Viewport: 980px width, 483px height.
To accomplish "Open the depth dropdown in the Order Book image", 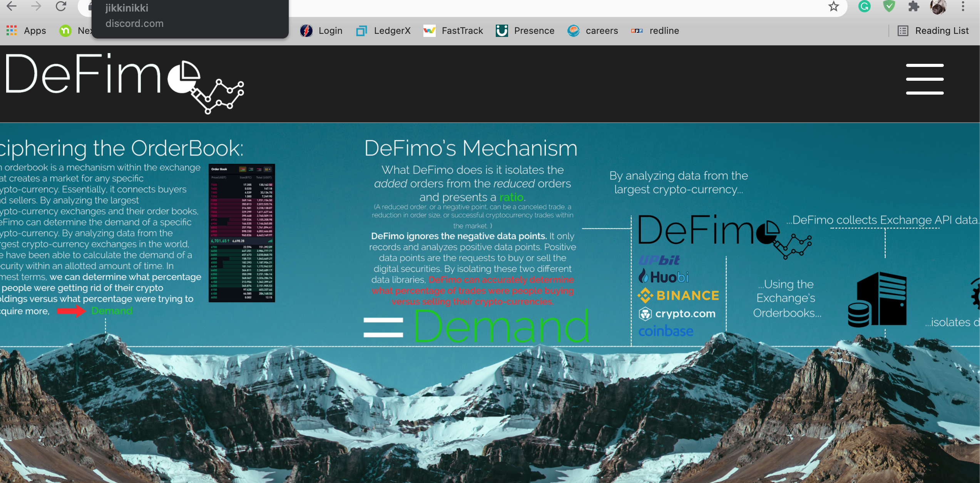I will [x=268, y=169].
